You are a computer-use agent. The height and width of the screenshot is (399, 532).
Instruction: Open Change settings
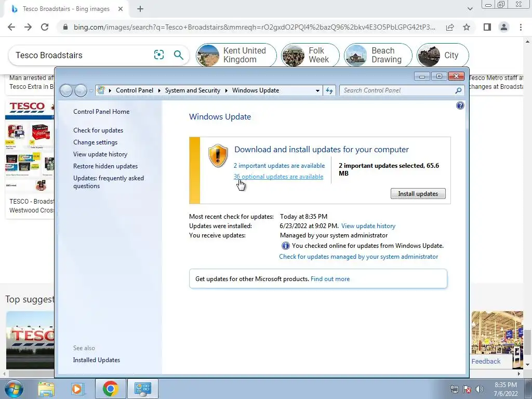click(x=96, y=142)
